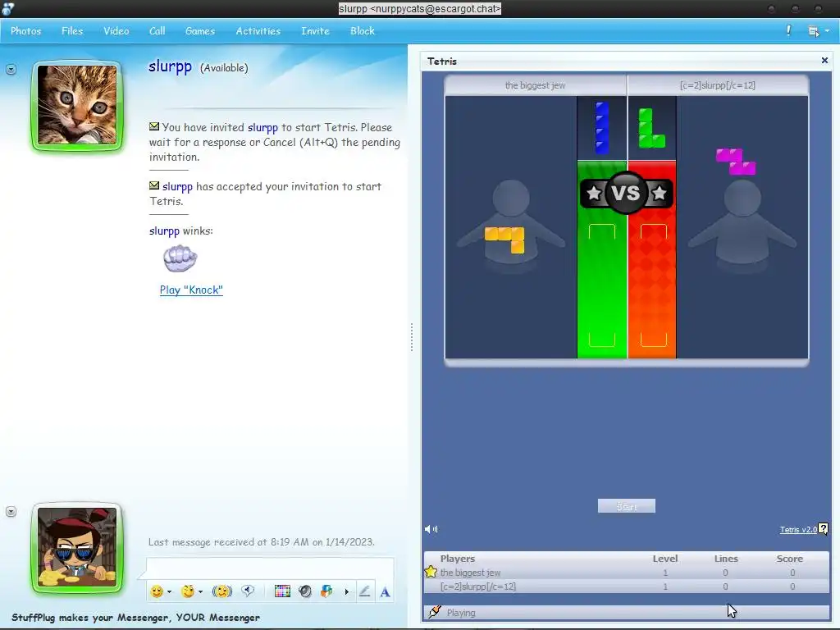840x630 pixels.
Task: Click the envelope icon before the accepted message
Action: click(154, 185)
